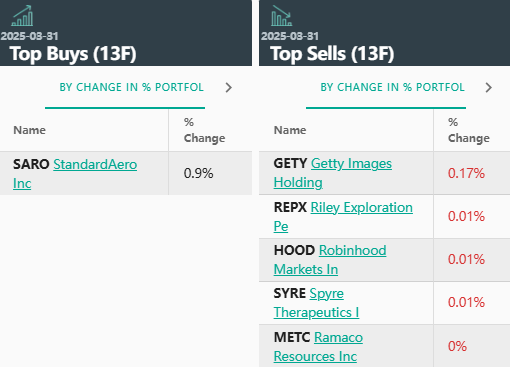Click the % Change header in Top Buys
Image resolution: width=510 pixels, height=367 pixels.
pos(204,130)
